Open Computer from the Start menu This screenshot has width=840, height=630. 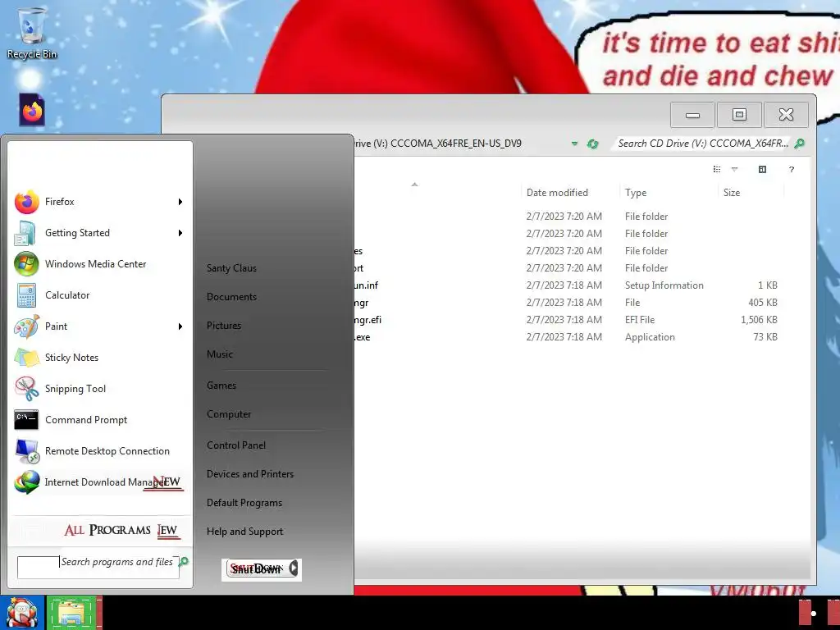coord(229,414)
